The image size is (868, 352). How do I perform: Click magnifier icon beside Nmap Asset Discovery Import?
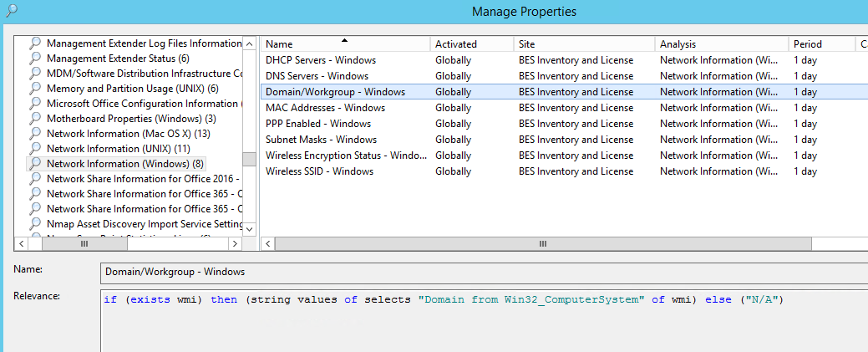pyautogui.click(x=35, y=224)
